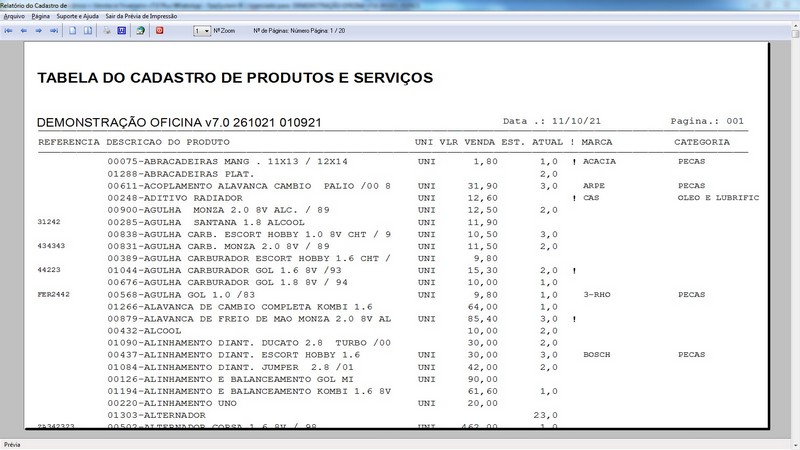Click reference code '31242'
800x450 pixels.
pyautogui.click(x=49, y=221)
